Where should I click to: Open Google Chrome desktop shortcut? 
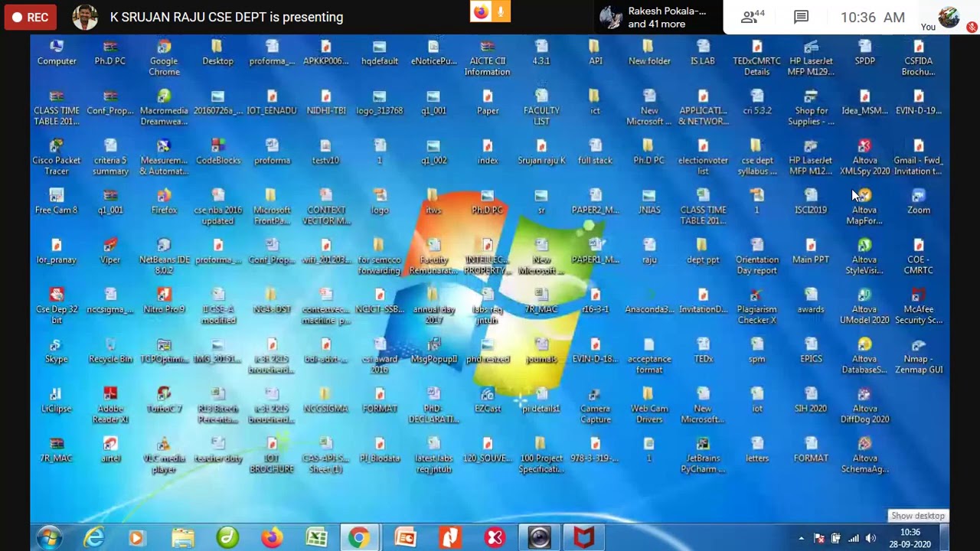[164, 58]
